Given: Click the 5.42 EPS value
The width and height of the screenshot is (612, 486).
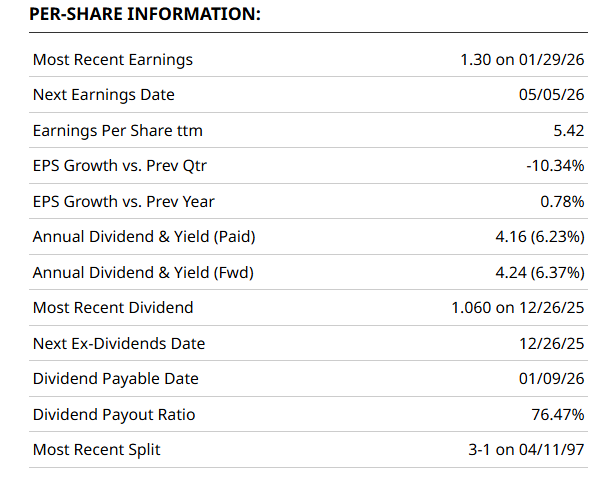Looking at the screenshot, I should pos(566,130).
